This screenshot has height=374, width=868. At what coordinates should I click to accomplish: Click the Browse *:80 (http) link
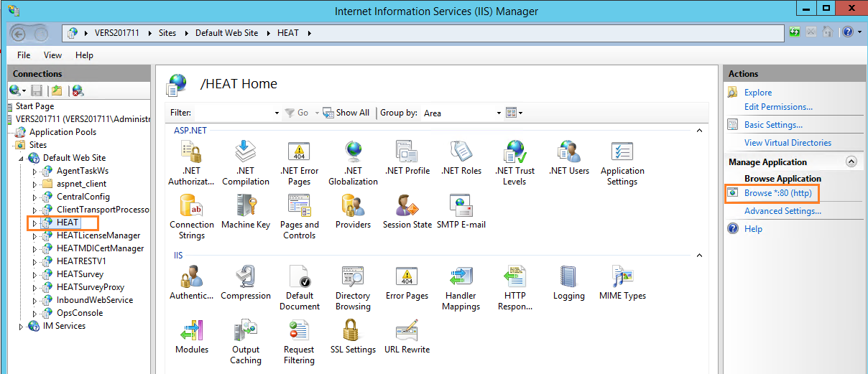point(777,193)
